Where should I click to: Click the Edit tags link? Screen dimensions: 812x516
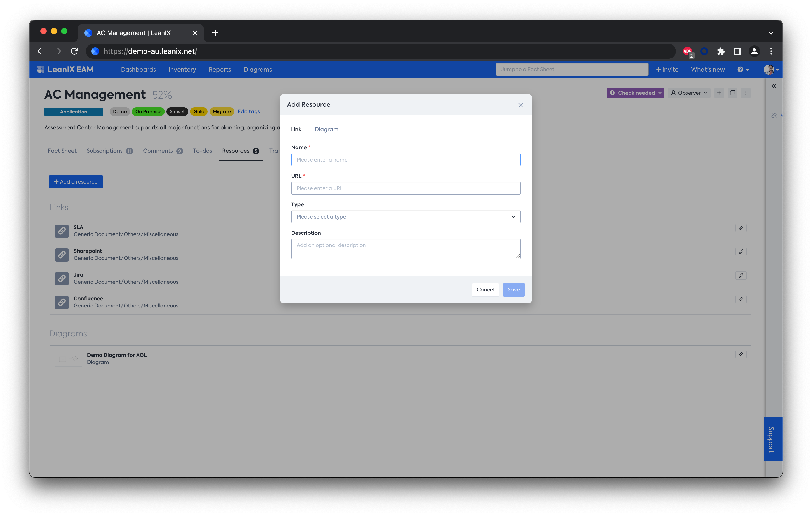(249, 112)
